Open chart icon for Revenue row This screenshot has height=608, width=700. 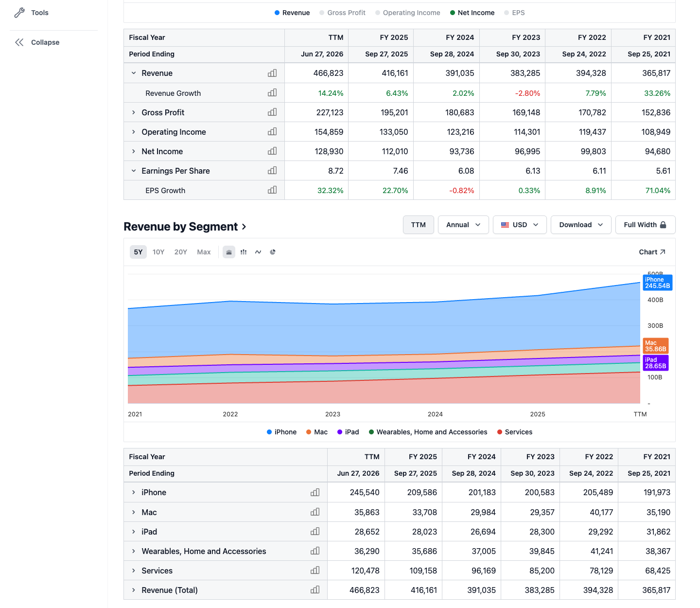click(272, 73)
